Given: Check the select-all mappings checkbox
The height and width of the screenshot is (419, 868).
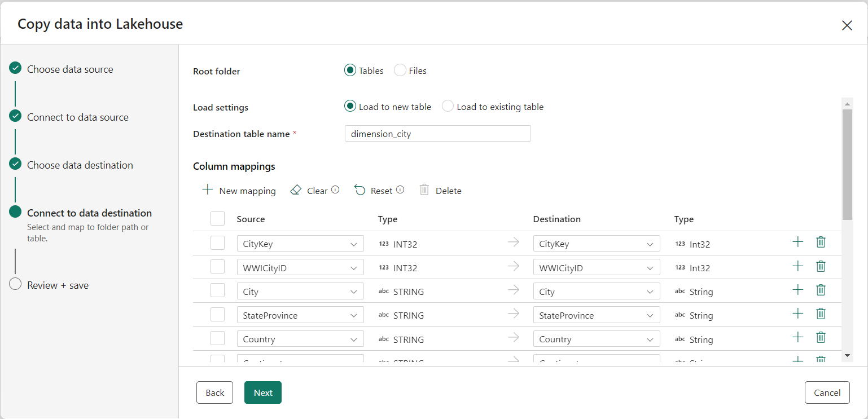Looking at the screenshot, I should (x=217, y=218).
